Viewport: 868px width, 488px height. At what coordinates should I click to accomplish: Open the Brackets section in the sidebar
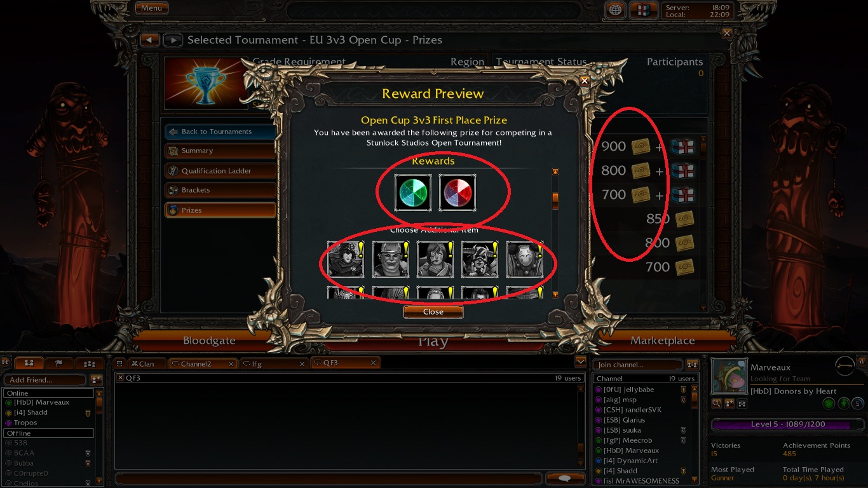[220, 190]
